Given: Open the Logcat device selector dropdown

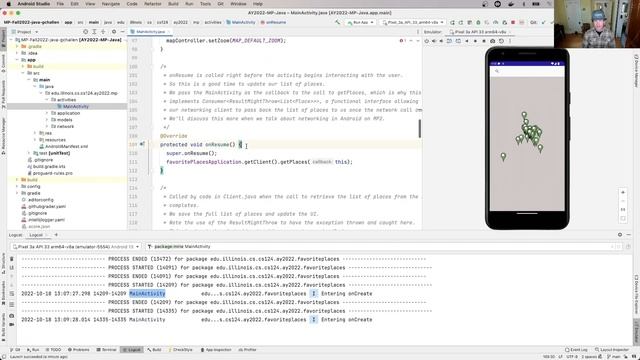Looking at the screenshot, I should click(x=76, y=247).
